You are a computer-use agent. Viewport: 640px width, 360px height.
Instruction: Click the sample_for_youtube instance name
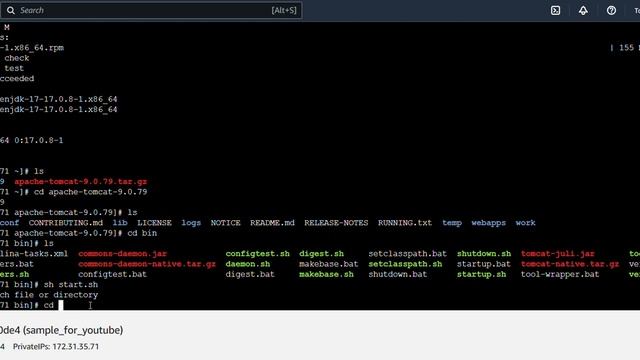(x=73, y=330)
